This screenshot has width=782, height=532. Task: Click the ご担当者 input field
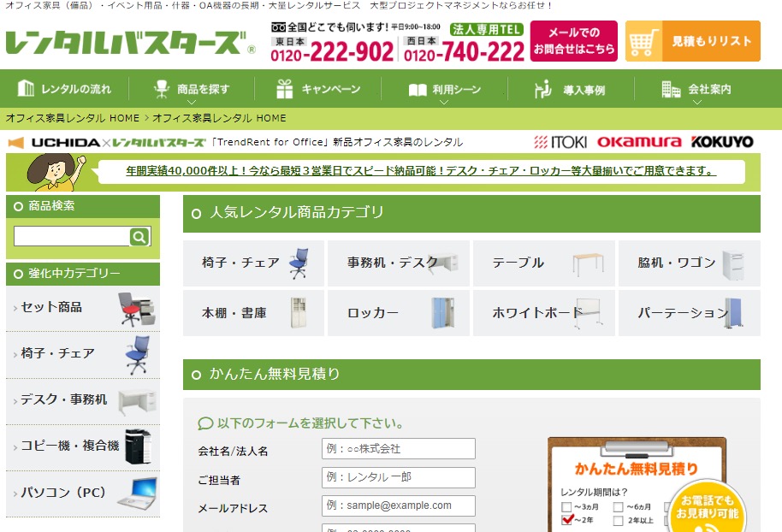399,477
